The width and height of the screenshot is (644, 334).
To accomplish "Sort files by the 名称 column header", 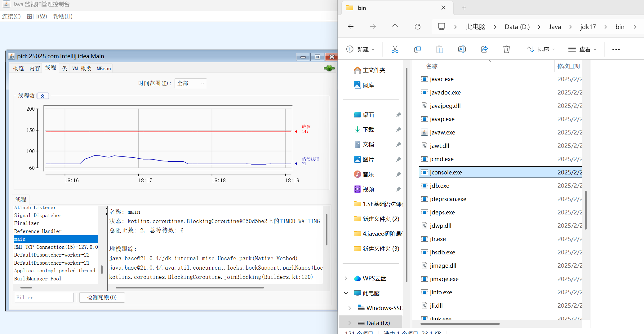I will (432, 66).
